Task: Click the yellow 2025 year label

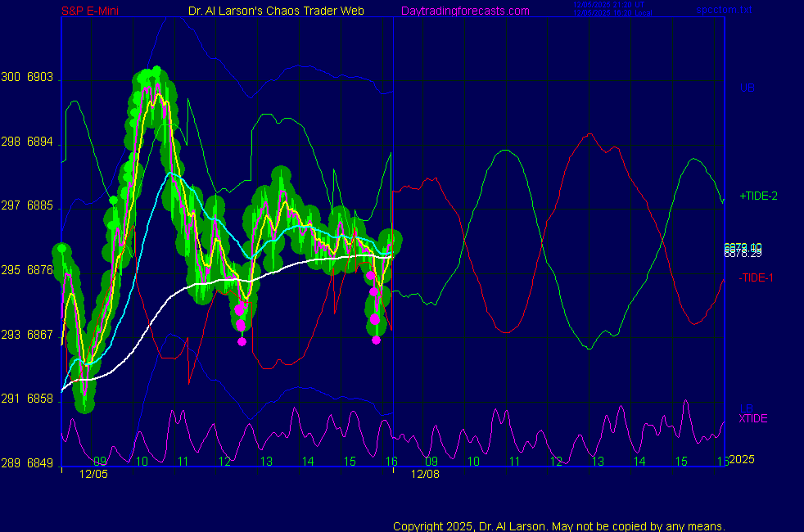Action: [741, 459]
